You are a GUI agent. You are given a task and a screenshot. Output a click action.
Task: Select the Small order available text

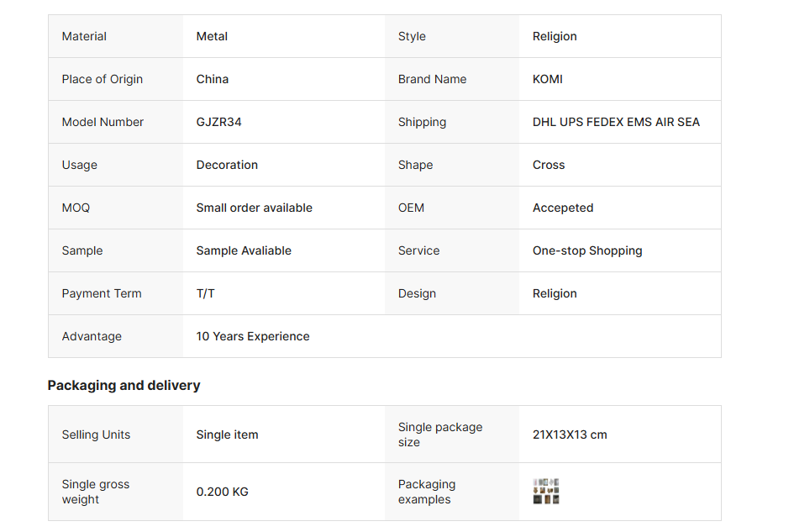click(x=254, y=208)
